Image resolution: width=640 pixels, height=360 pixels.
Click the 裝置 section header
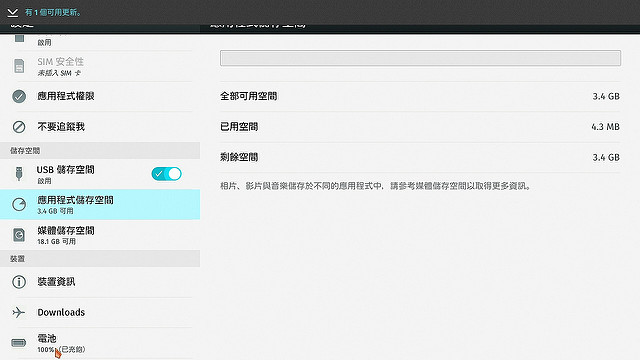[x=100, y=259]
